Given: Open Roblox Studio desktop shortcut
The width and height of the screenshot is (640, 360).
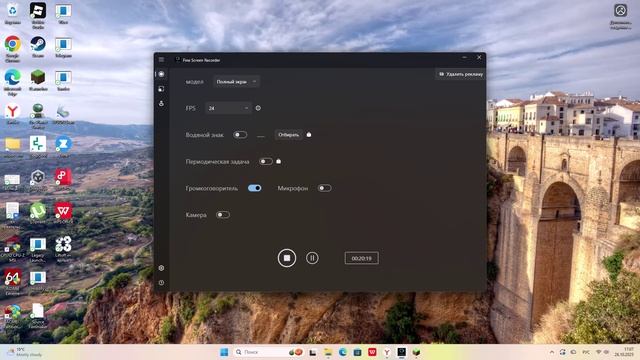Looking at the screenshot, I should (x=38, y=15).
